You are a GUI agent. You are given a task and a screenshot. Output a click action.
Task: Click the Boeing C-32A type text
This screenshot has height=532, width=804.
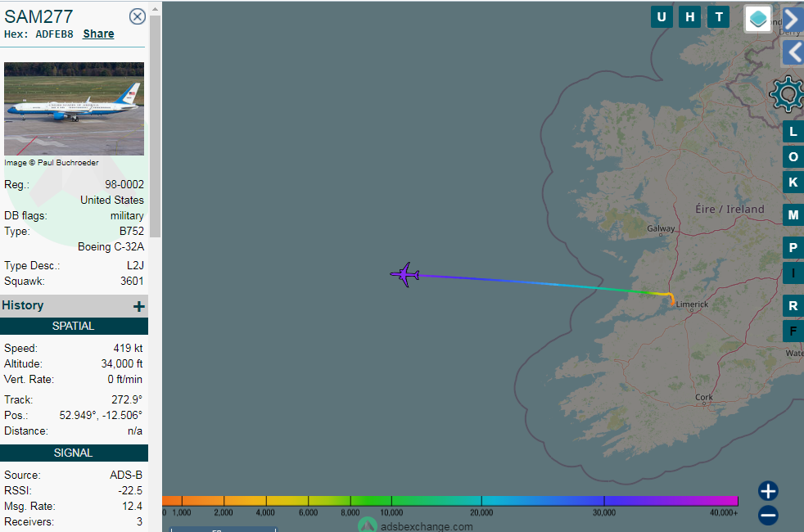coord(111,246)
